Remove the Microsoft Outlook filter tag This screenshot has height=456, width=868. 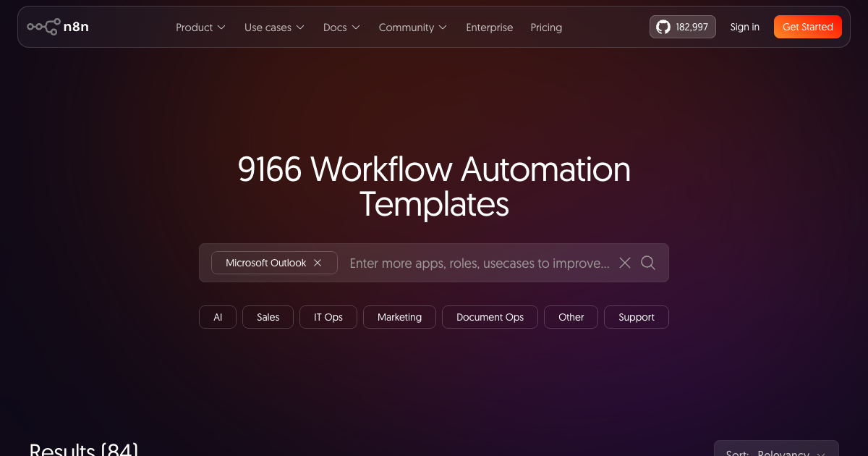pos(318,263)
